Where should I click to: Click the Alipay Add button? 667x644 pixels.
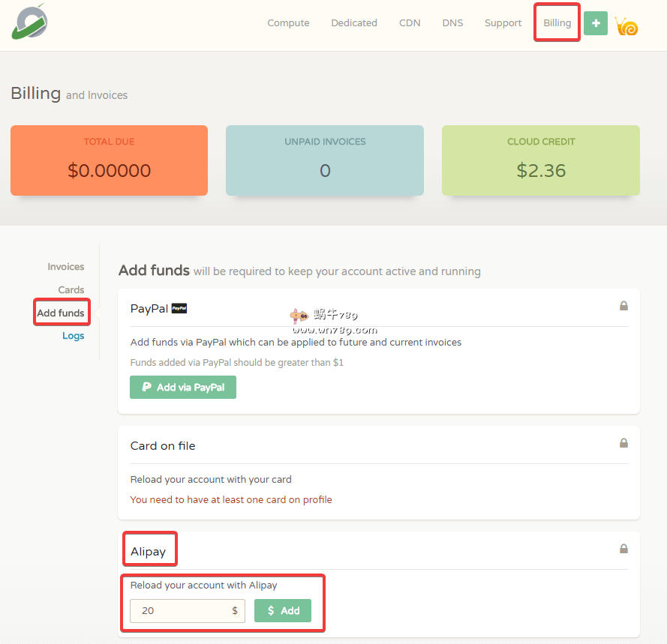point(283,611)
